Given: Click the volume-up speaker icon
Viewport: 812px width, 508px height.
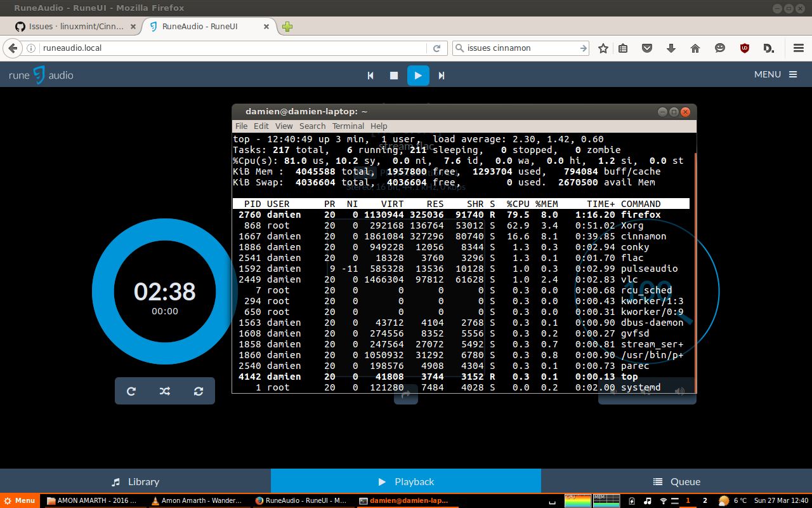Looking at the screenshot, I should [x=680, y=392].
